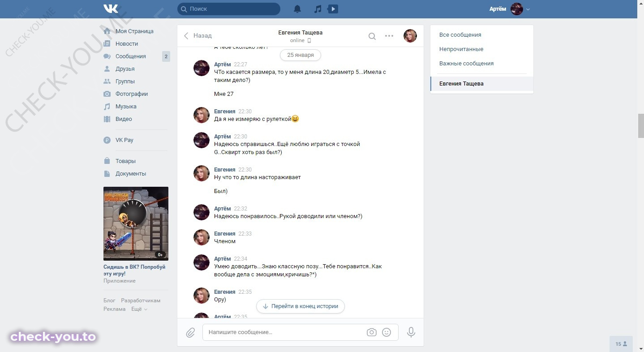
Task: Open Артём's avatar at 22:32
Action: 202,212
